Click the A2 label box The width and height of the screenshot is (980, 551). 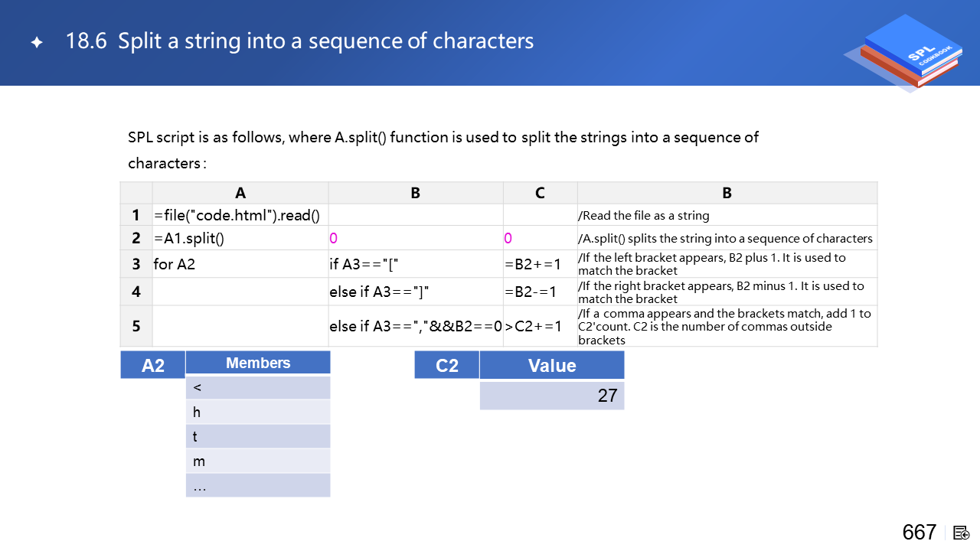pos(152,365)
